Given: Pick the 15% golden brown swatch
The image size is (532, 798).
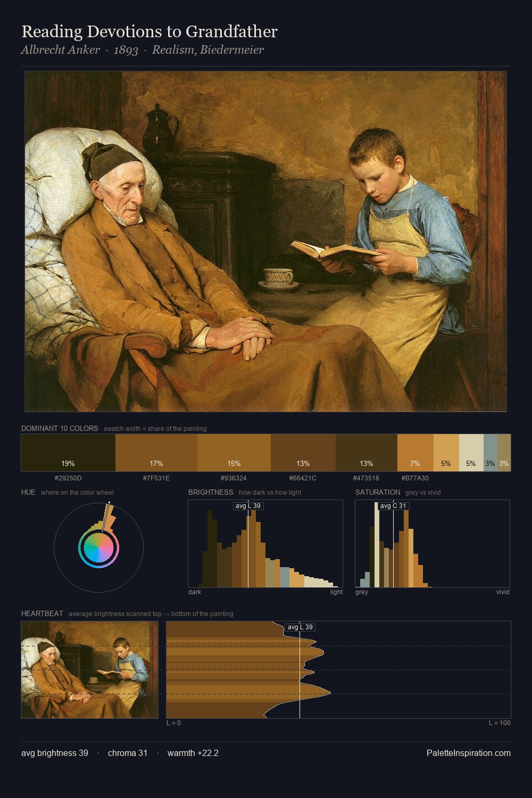Looking at the screenshot, I should (234, 453).
